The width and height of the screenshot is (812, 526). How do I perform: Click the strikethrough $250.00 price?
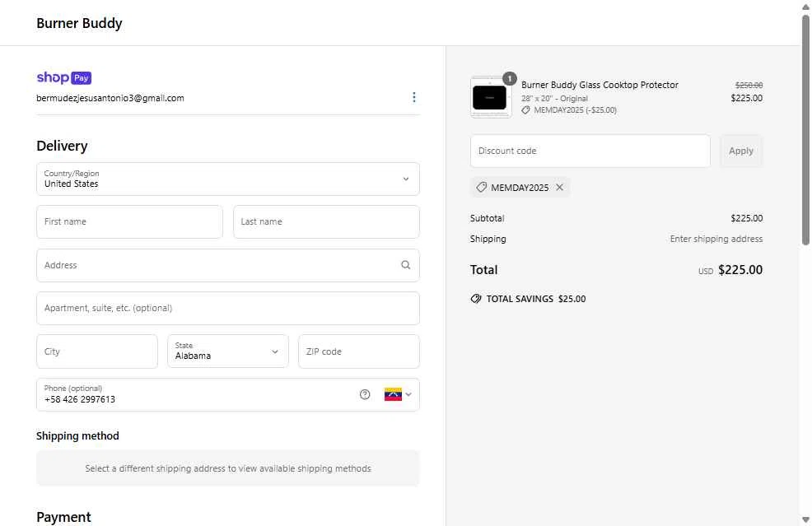[749, 85]
